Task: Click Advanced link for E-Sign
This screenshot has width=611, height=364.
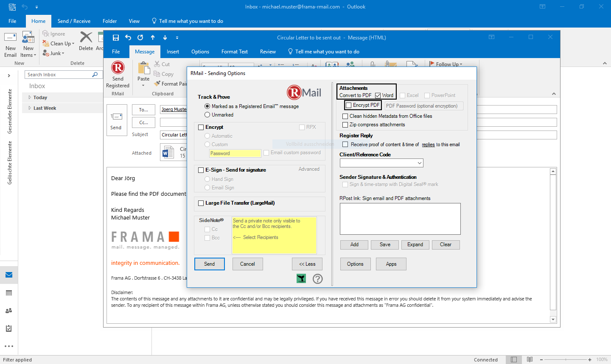Action: pyautogui.click(x=309, y=169)
